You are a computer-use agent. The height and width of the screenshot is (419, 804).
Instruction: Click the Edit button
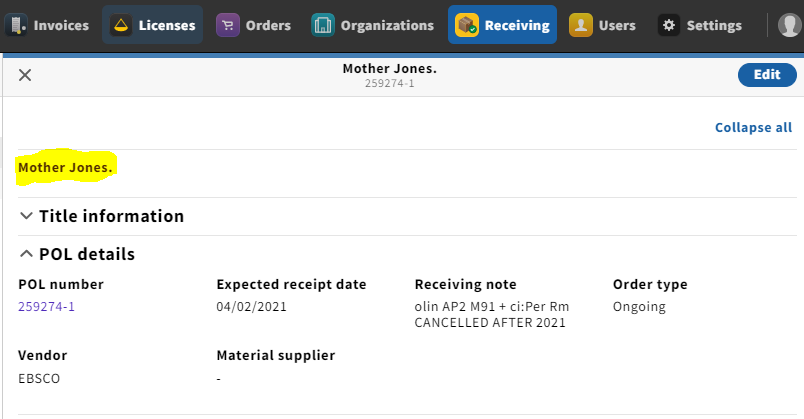click(x=767, y=75)
